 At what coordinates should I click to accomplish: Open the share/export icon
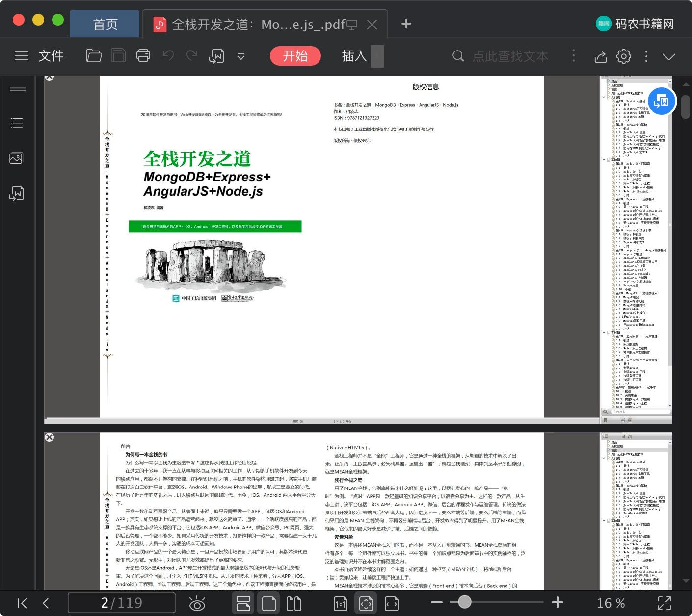pos(600,56)
